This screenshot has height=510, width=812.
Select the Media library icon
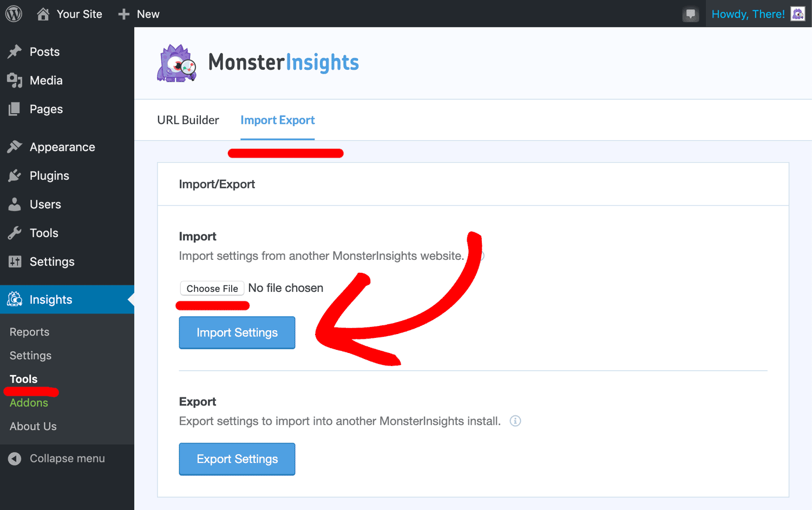(x=16, y=80)
